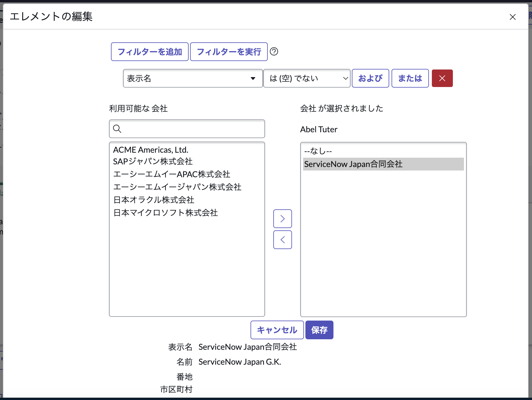Viewport: 532px width, 400px height.
Task: Open the help icon next to filter buttons
Action: [x=274, y=52]
